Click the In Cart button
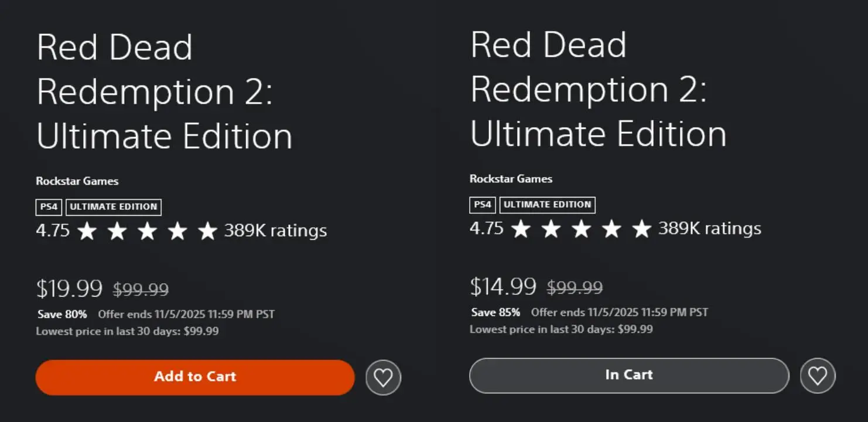 point(628,376)
